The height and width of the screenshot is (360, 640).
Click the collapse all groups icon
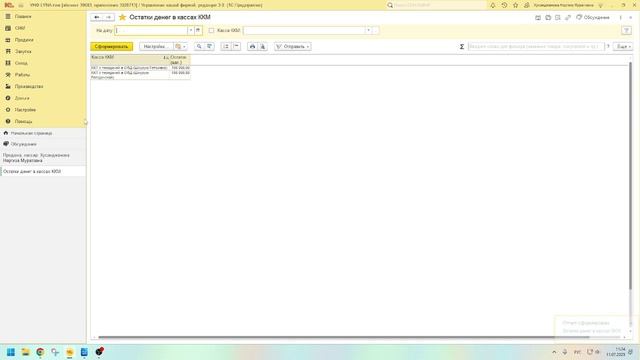[236, 47]
